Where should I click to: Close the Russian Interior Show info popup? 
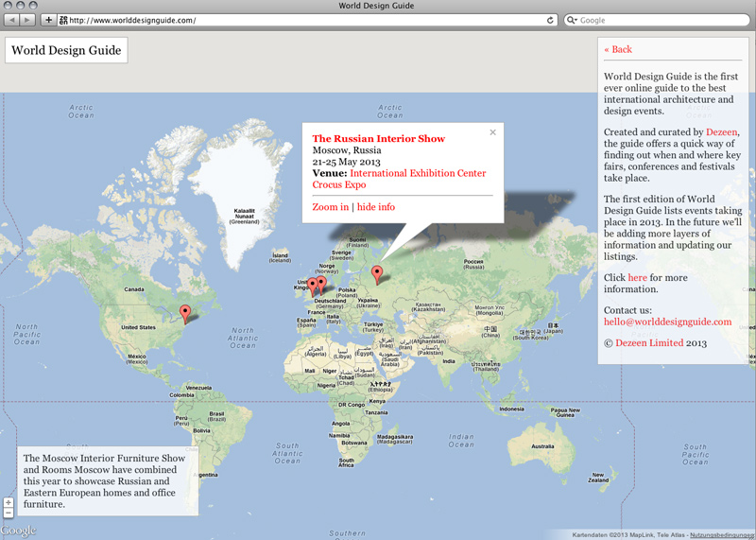click(492, 132)
